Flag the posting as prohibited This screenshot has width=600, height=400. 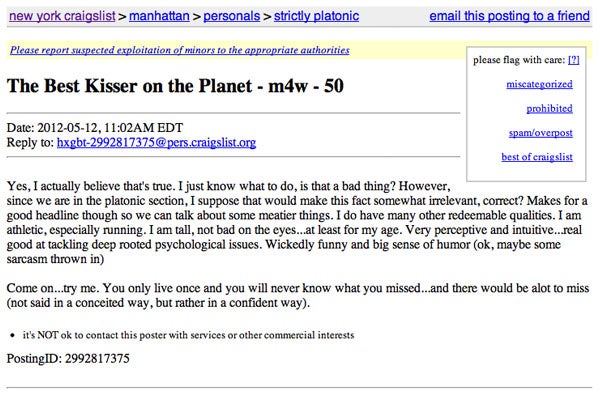(x=549, y=108)
